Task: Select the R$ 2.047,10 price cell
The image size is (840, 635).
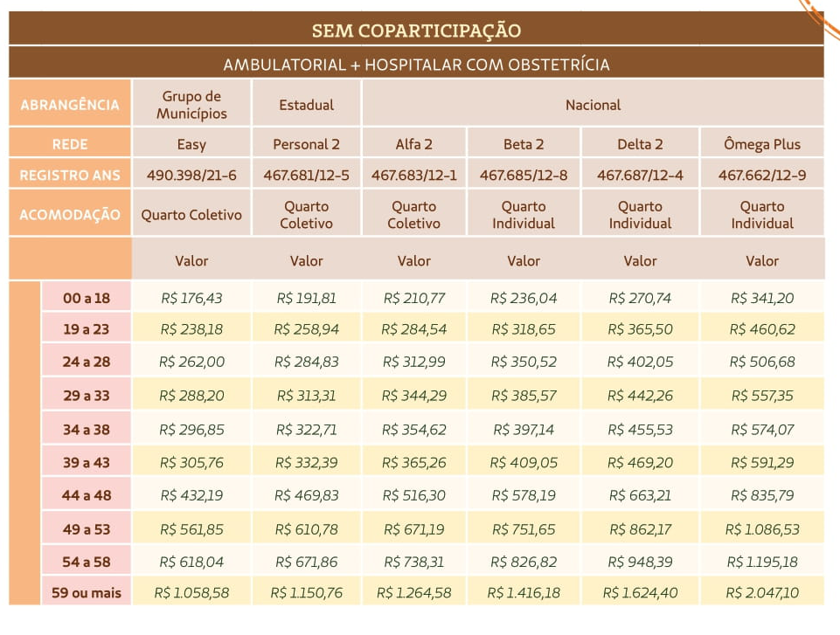Action: [762, 592]
